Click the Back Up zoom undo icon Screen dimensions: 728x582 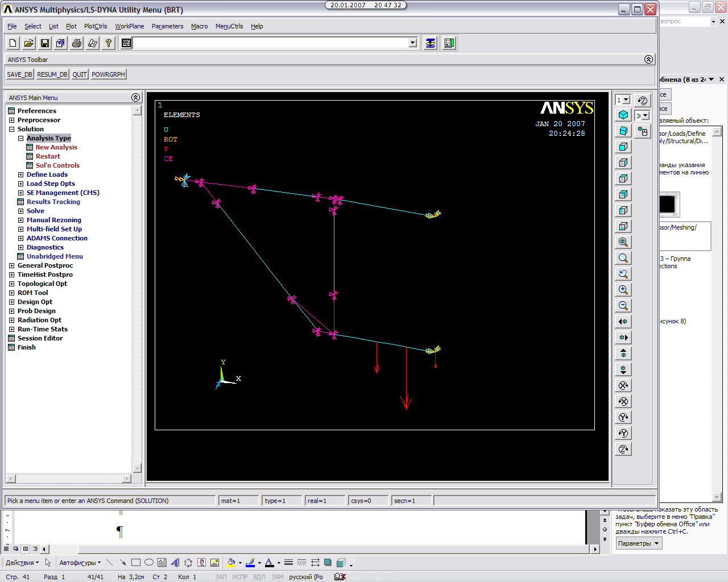(x=623, y=274)
